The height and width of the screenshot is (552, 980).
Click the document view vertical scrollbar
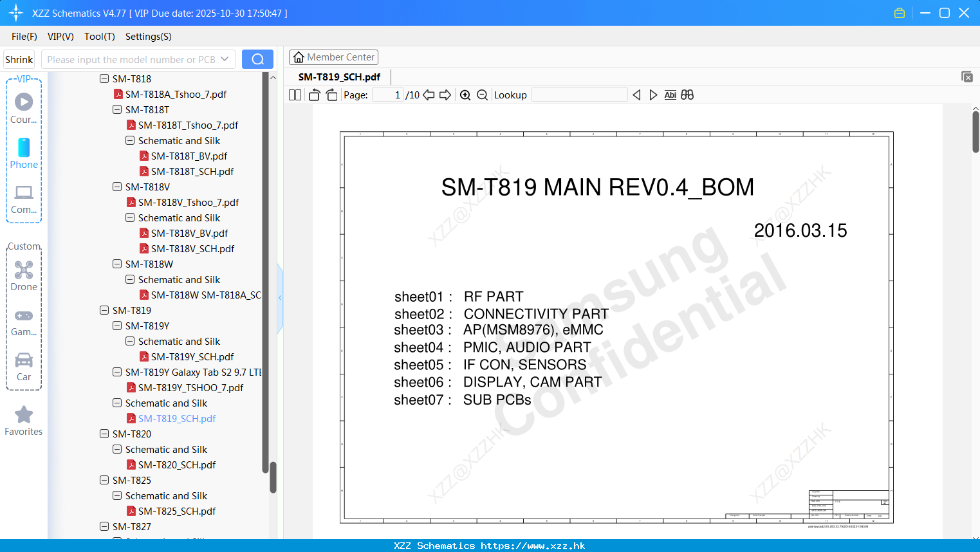tap(975, 132)
